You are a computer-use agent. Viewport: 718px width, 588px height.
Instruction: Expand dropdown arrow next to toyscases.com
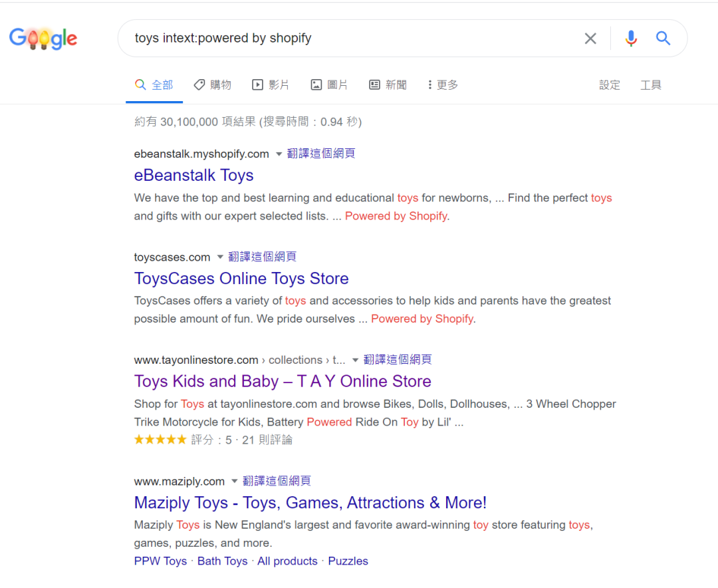[x=220, y=257]
